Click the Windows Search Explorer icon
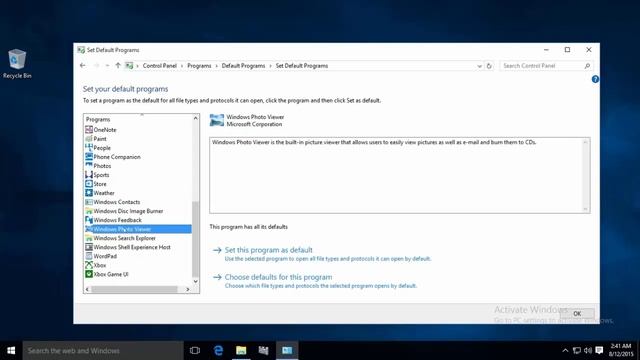The width and height of the screenshot is (640, 360). click(x=89, y=238)
